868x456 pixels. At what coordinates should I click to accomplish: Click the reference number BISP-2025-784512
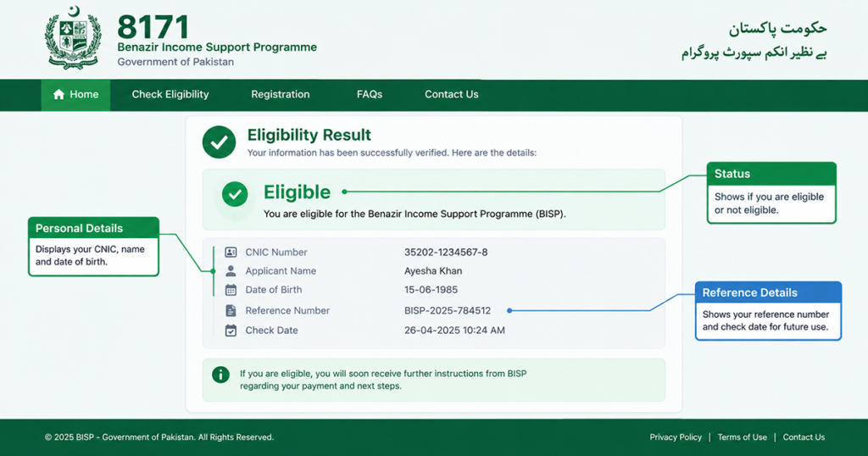tap(448, 311)
